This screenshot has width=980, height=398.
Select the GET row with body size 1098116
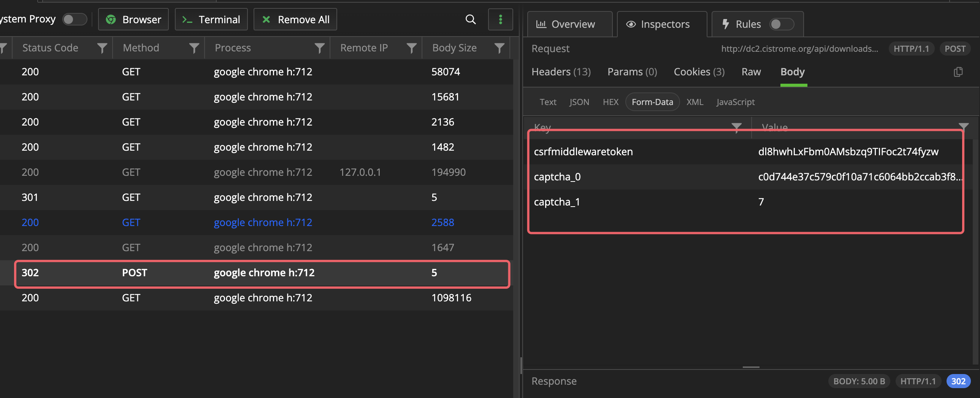[x=257, y=298]
